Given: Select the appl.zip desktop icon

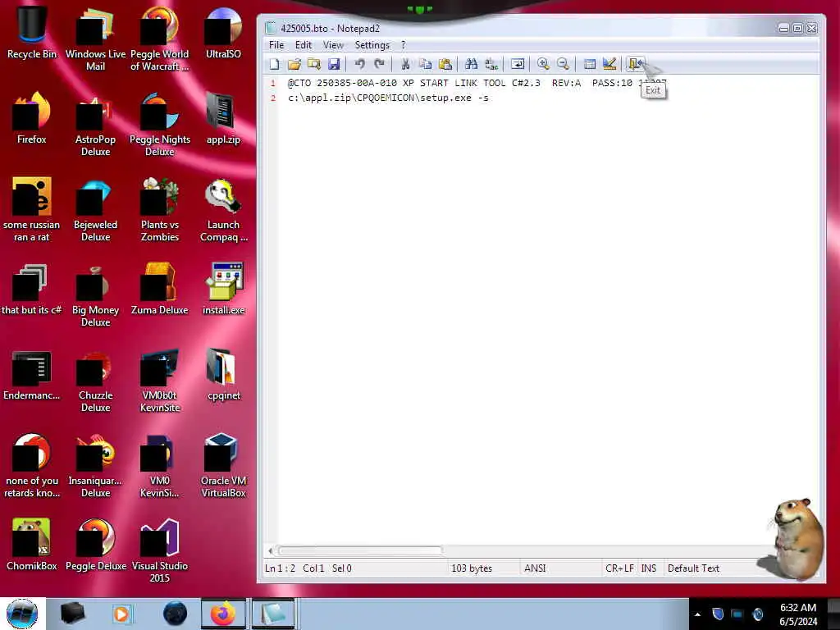Looking at the screenshot, I should click(x=223, y=118).
